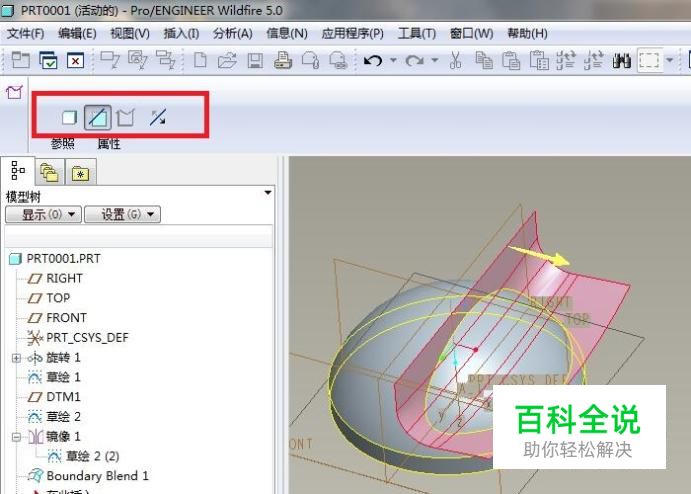Expand the 旋转 1 tree node
The width and height of the screenshot is (691, 494).
pyautogui.click(x=16, y=358)
